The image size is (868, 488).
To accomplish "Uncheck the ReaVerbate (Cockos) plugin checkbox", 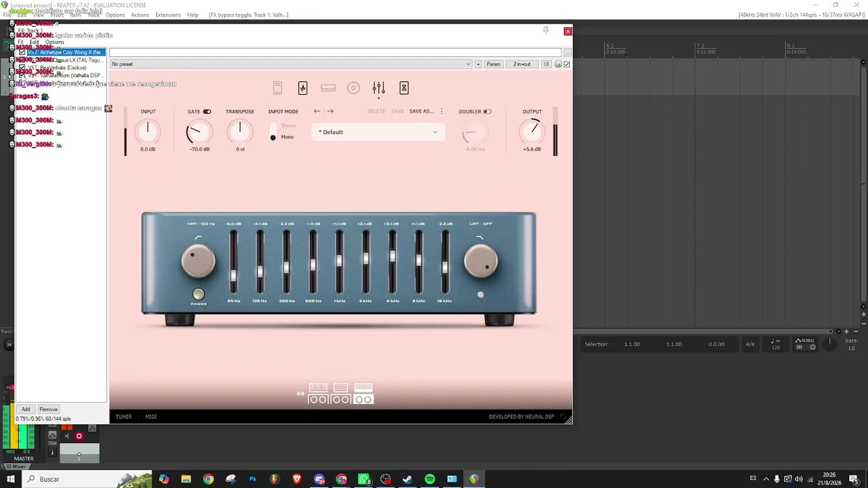I will pos(22,68).
